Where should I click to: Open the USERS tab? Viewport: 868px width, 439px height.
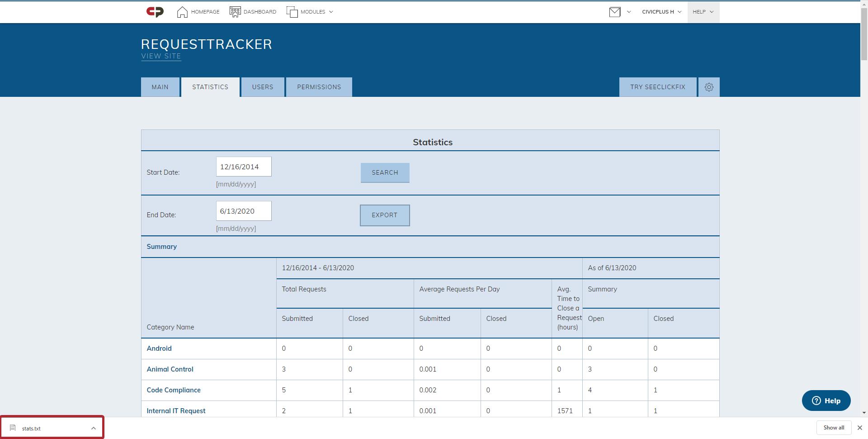pyautogui.click(x=263, y=87)
